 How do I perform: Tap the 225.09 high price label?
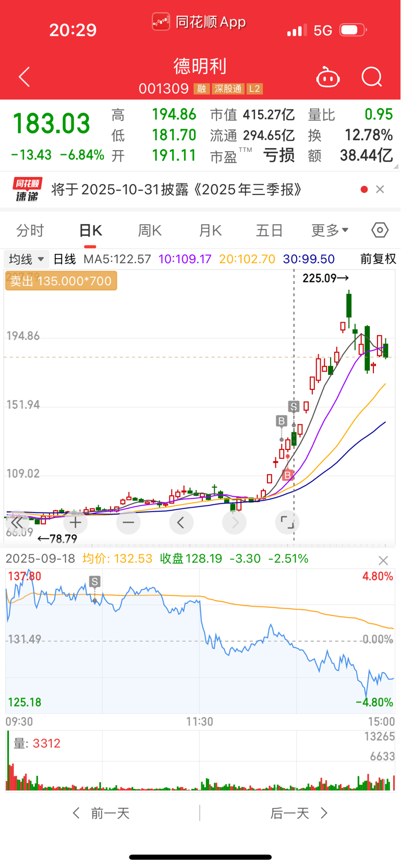(325, 278)
